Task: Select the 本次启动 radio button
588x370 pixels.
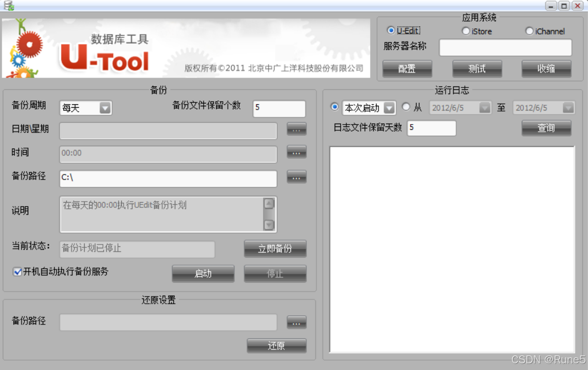Action: [x=335, y=107]
